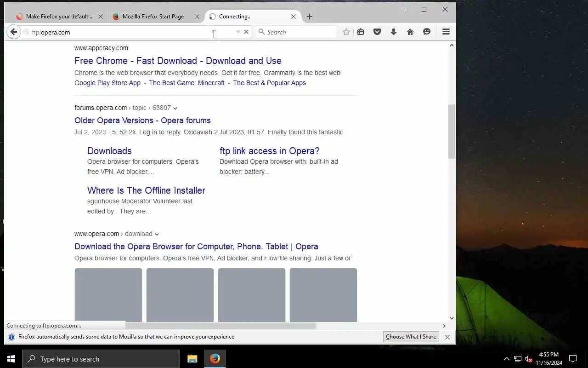Click the scroll down arrow
The image size is (588, 368).
[452, 318]
